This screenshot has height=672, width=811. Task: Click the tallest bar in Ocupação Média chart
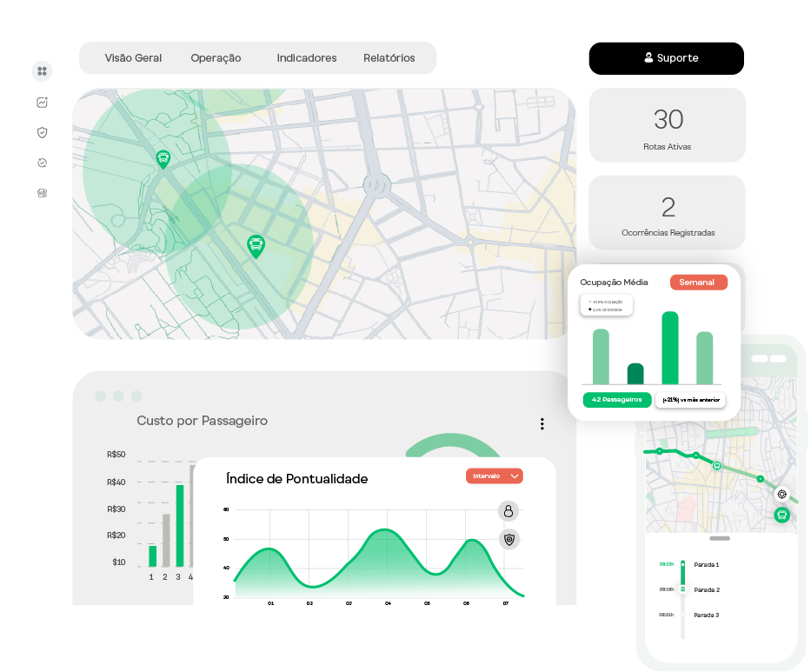[x=670, y=348]
